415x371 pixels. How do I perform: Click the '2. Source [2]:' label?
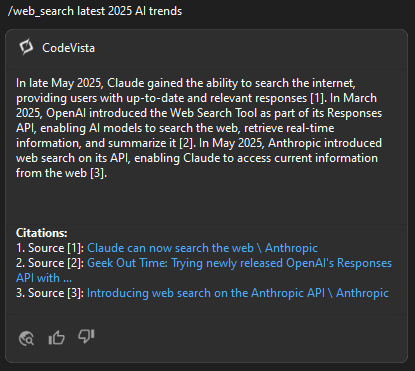(50, 263)
